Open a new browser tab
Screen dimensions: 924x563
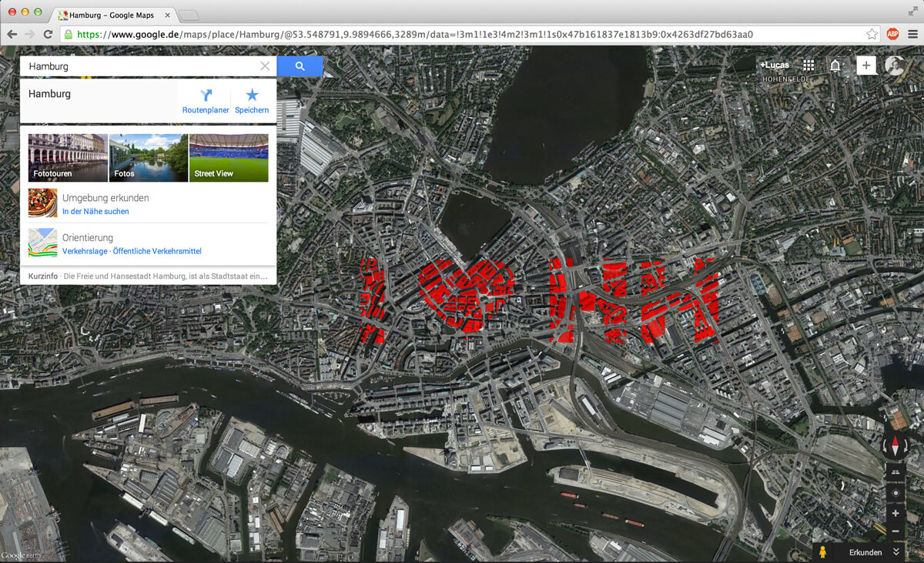point(189,15)
